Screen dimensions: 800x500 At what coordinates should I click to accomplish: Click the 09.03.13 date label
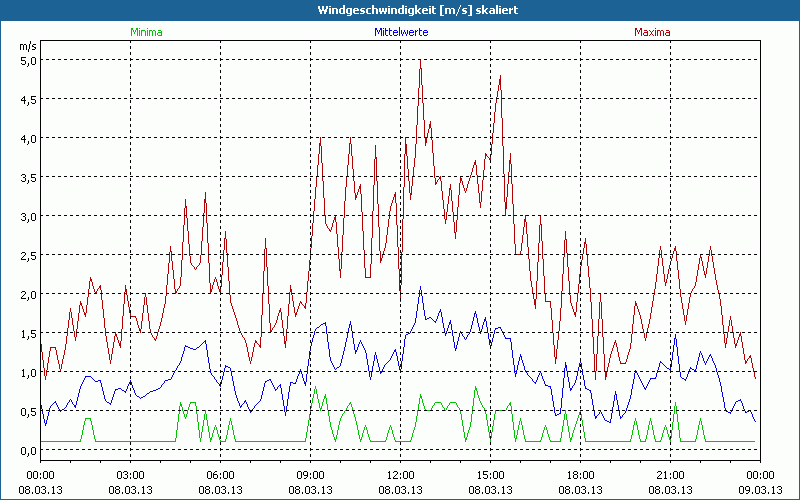coord(760,489)
